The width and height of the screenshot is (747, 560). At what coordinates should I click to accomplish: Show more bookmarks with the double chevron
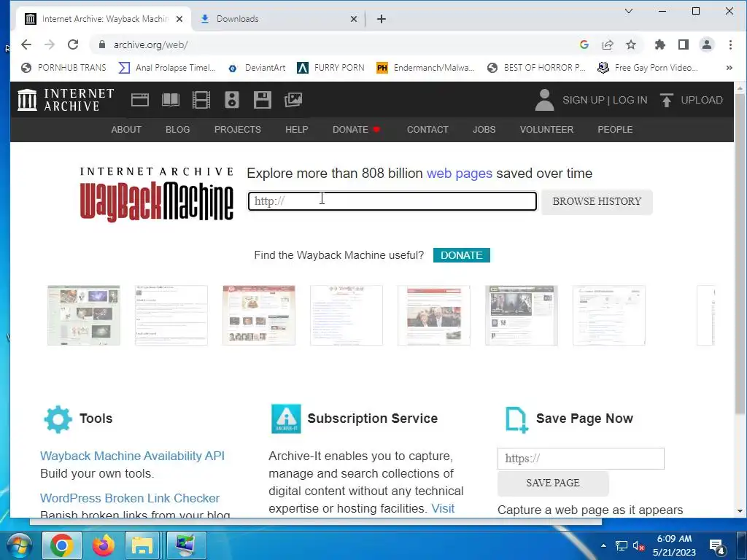click(x=729, y=68)
